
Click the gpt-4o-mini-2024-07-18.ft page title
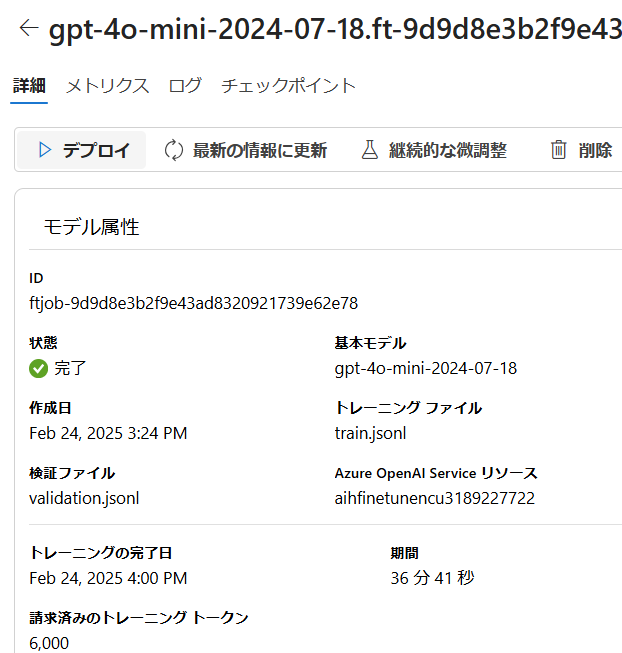[335, 30]
